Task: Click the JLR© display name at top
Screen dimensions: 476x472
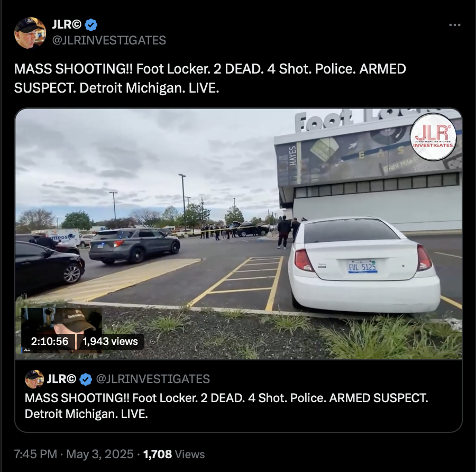Action: coord(67,24)
